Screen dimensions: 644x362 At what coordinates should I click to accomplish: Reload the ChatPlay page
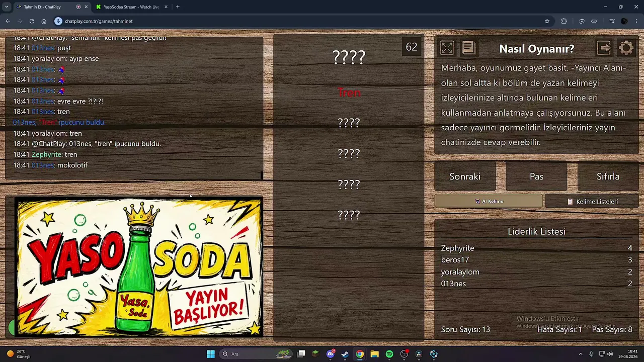click(x=32, y=21)
